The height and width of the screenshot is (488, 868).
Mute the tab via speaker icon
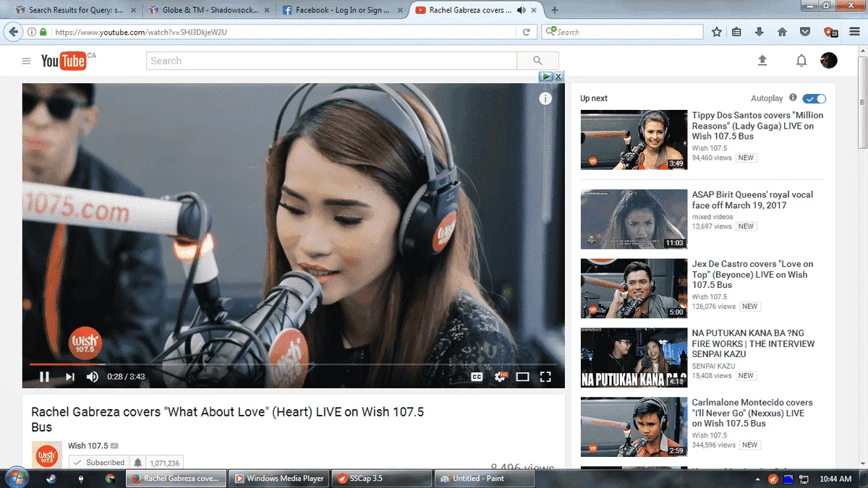point(521,10)
